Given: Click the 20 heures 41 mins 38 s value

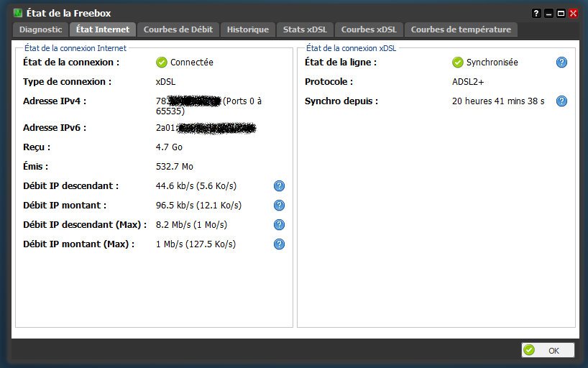Looking at the screenshot, I should (498, 101).
